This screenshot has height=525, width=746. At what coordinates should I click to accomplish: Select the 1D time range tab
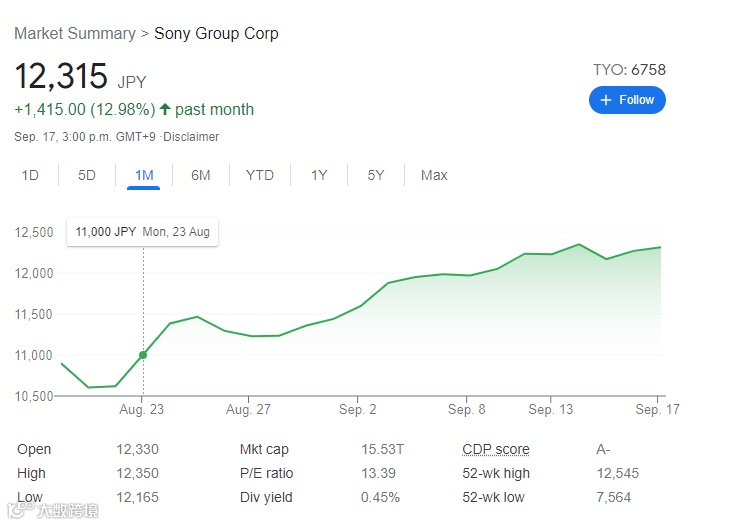30,176
